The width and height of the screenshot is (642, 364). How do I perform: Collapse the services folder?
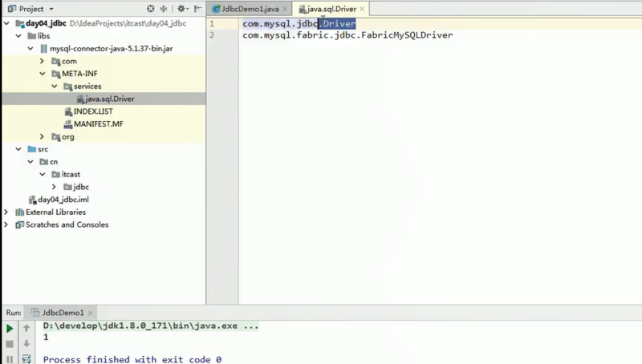pyautogui.click(x=55, y=87)
